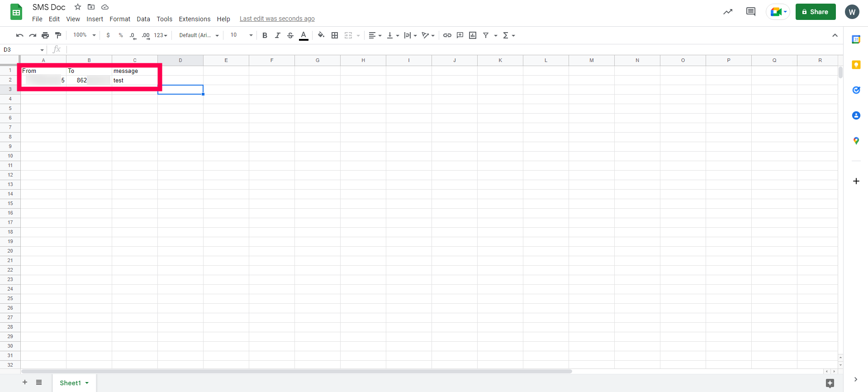Format as percent
This screenshot has width=868, height=392.
coord(121,35)
